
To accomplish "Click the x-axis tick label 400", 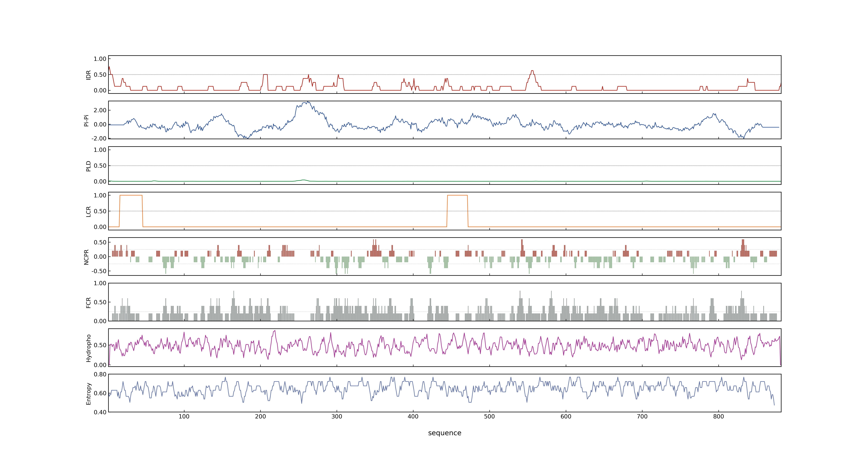I will tap(413, 416).
